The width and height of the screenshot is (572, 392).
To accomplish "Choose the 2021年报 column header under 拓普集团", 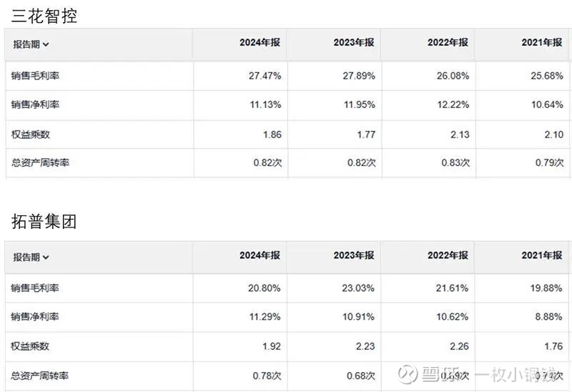I will (542, 255).
